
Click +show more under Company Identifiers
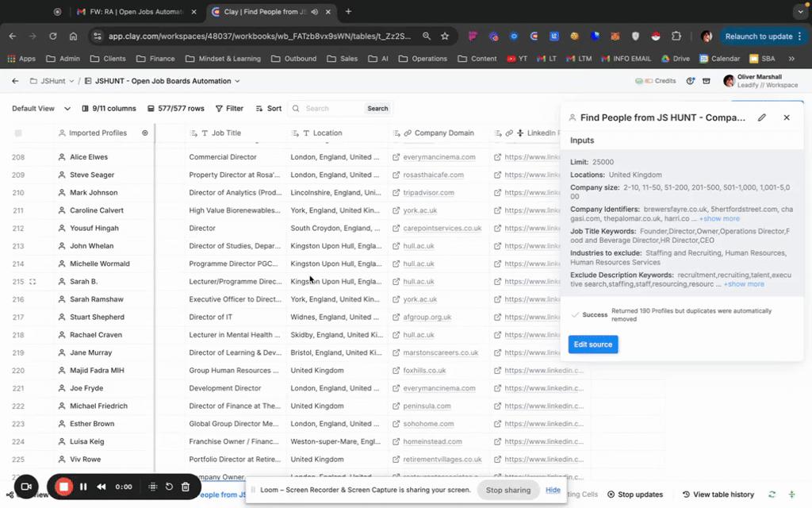click(x=719, y=218)
